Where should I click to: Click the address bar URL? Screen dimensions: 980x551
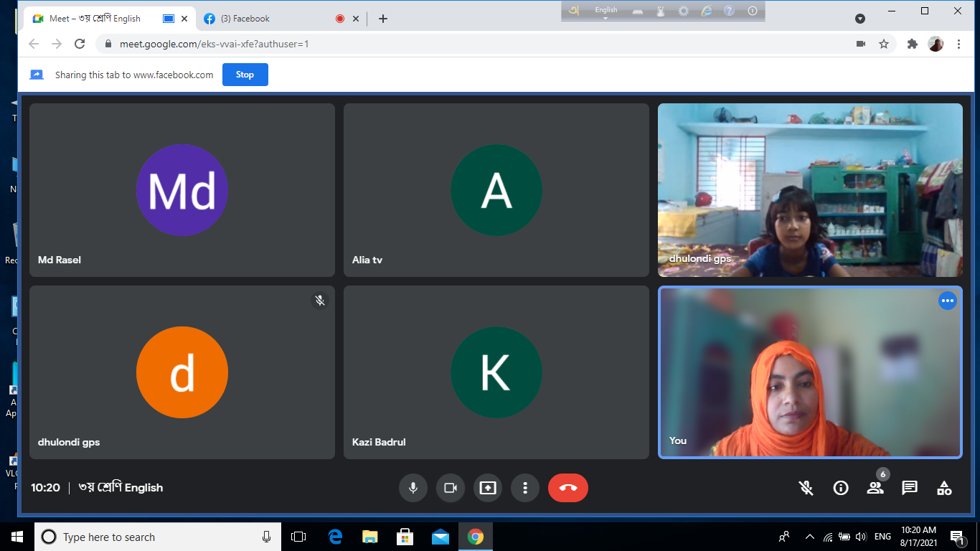coord(214,44)
